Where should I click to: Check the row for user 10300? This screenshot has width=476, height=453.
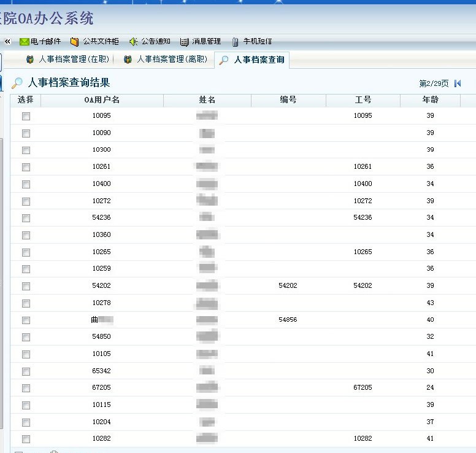click(x=26, y=150)
